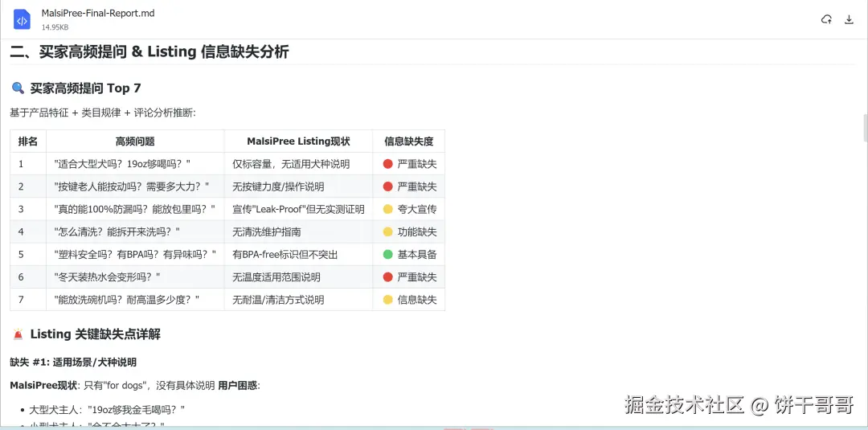The width and height of the screenshot is (868, 430).
Task: Click the siren emoji beside Listing 关键缺失点详解
Action: click(18, 334)
